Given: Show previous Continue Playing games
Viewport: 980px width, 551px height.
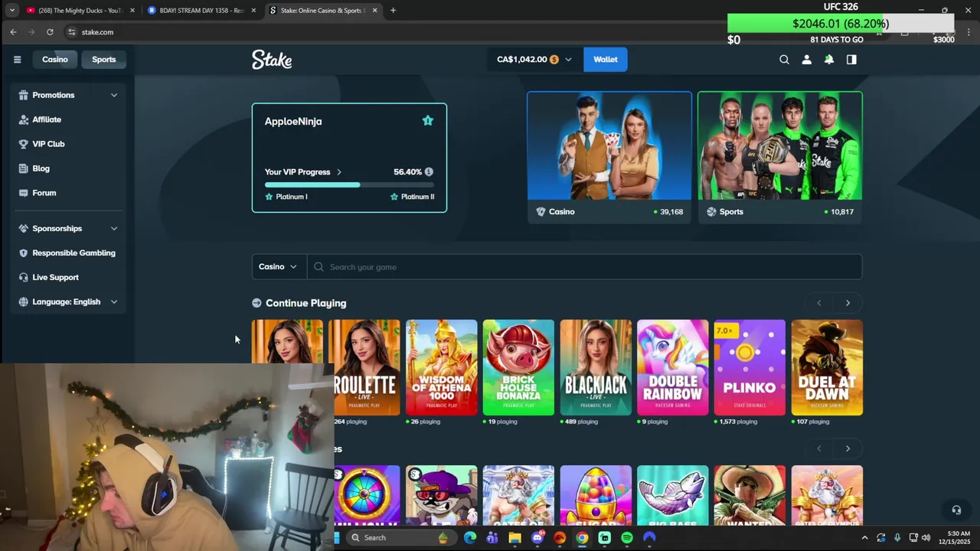Looking at the screenshot, I should 818,303.
